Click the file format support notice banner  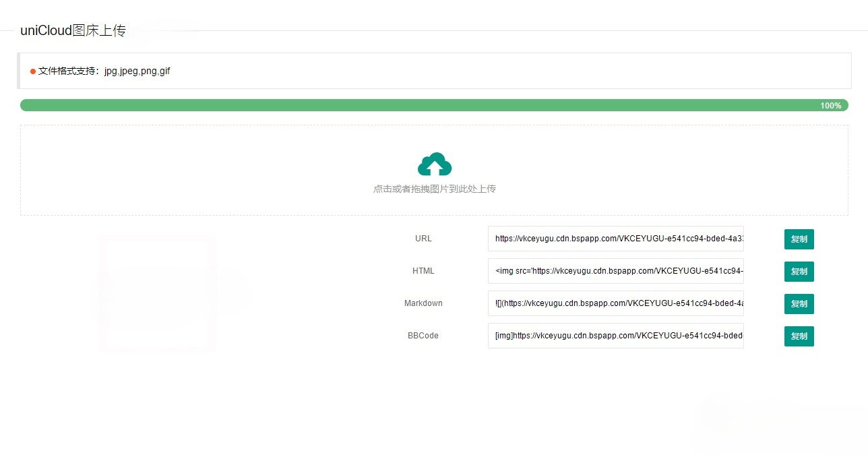[x=434, y=71]
